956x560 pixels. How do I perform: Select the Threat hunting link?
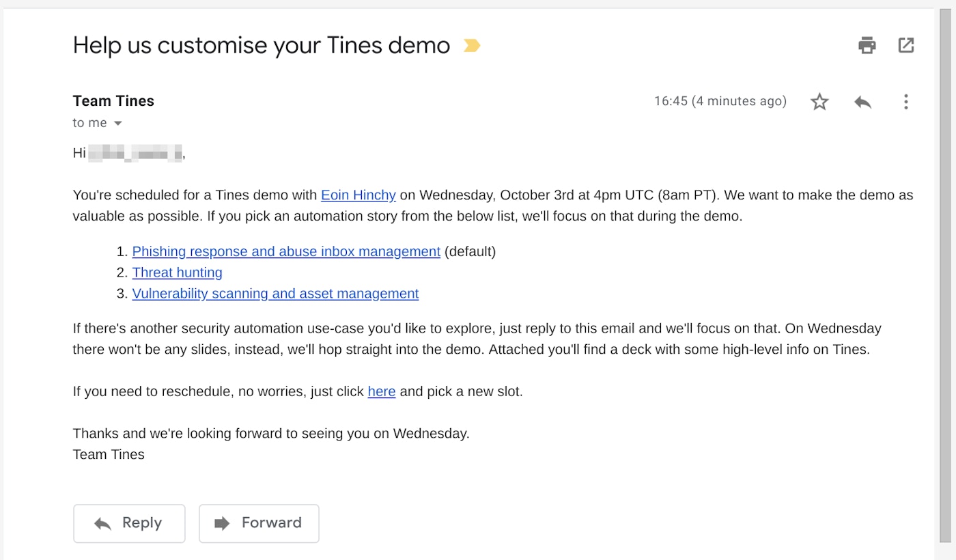178,272
